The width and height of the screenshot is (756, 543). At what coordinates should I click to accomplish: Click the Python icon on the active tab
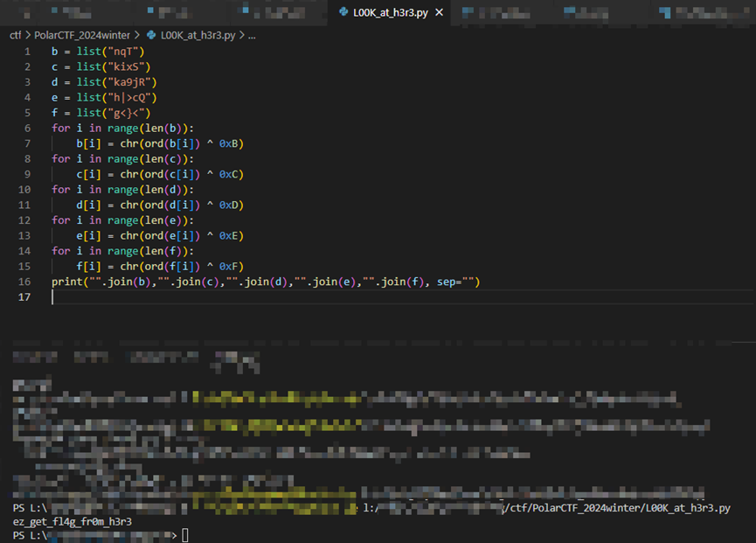coord(343,12)
